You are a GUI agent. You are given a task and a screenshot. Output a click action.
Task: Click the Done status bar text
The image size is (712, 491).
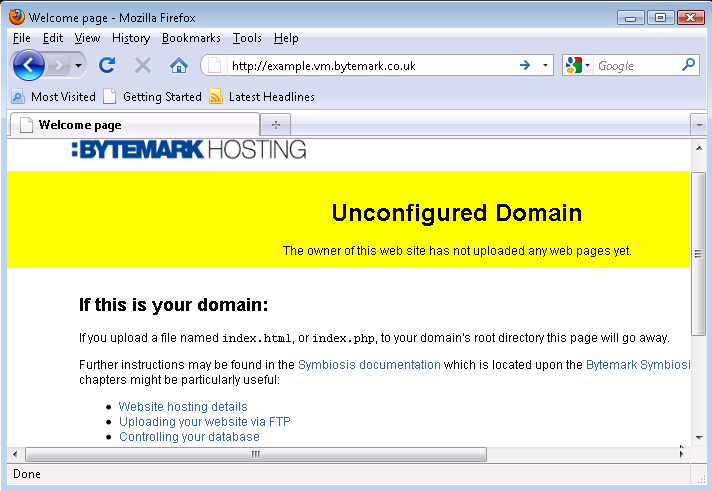click(x=27, y=474)
